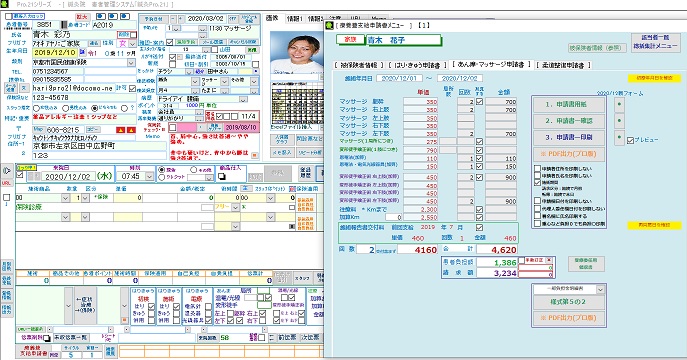Click the minus button beside reservation date
This screenshot has height=360, width=687.
173,19
